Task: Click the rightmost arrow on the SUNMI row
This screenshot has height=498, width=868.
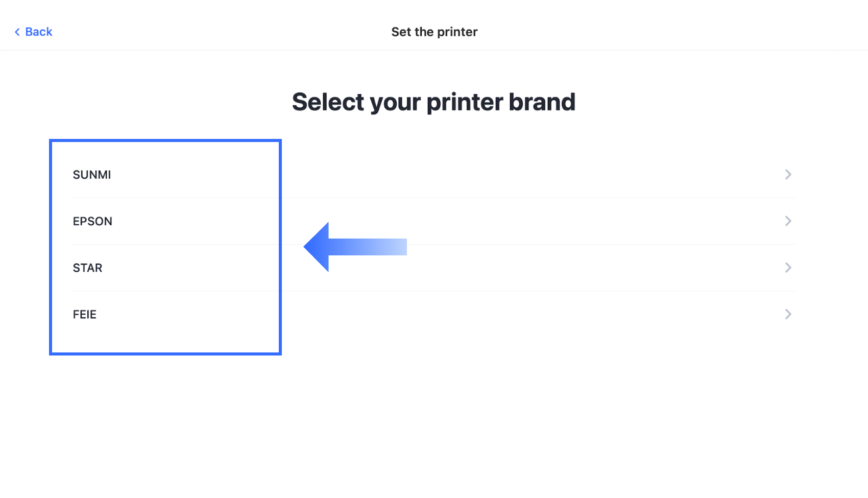Action: click(x=788, y=174)
